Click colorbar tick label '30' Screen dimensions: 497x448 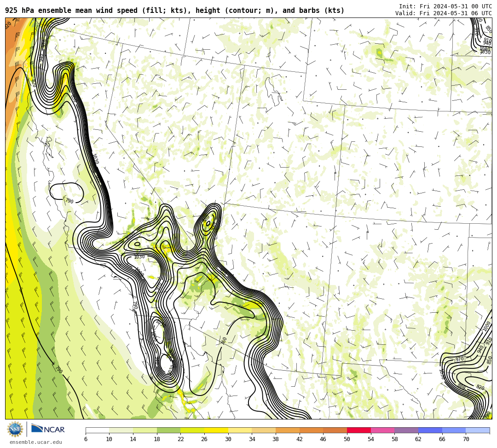click(x=228, y=439)
